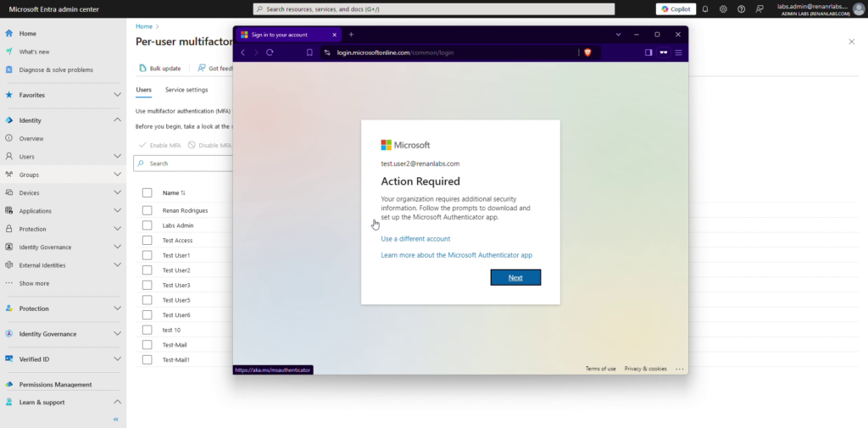This screenshot has width=868, height=428.
Task: Click the Favorites star icon
Action: tap(8, 95)
